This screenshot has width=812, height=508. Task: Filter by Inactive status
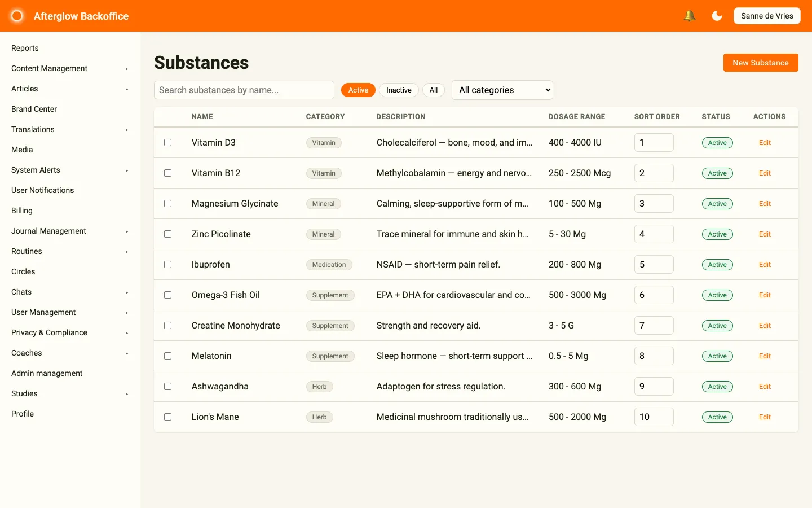point(399,90)
